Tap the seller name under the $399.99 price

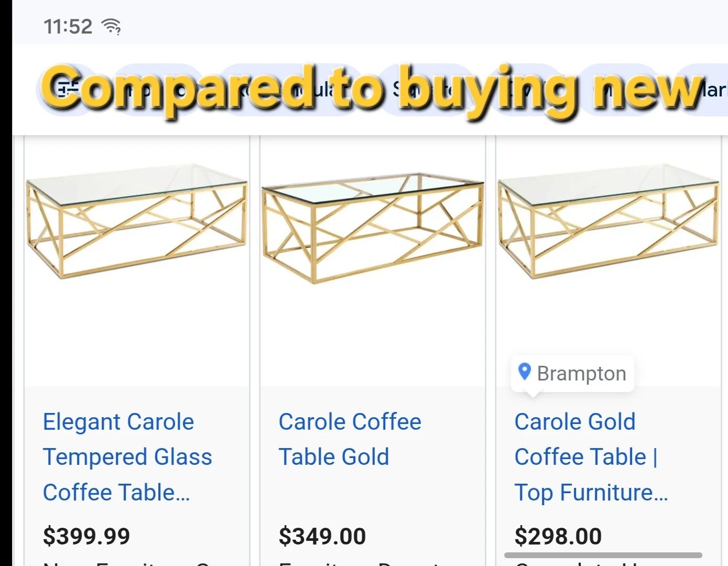tap(126, 562)
